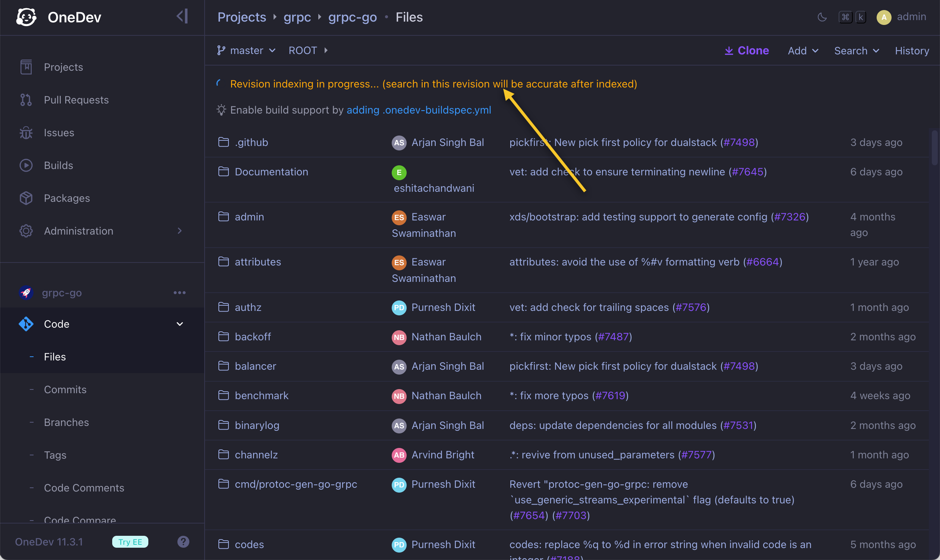Go to Builds in sidebar
The width and height of the screenshot is (940, 560).
[x=58, y=165]
